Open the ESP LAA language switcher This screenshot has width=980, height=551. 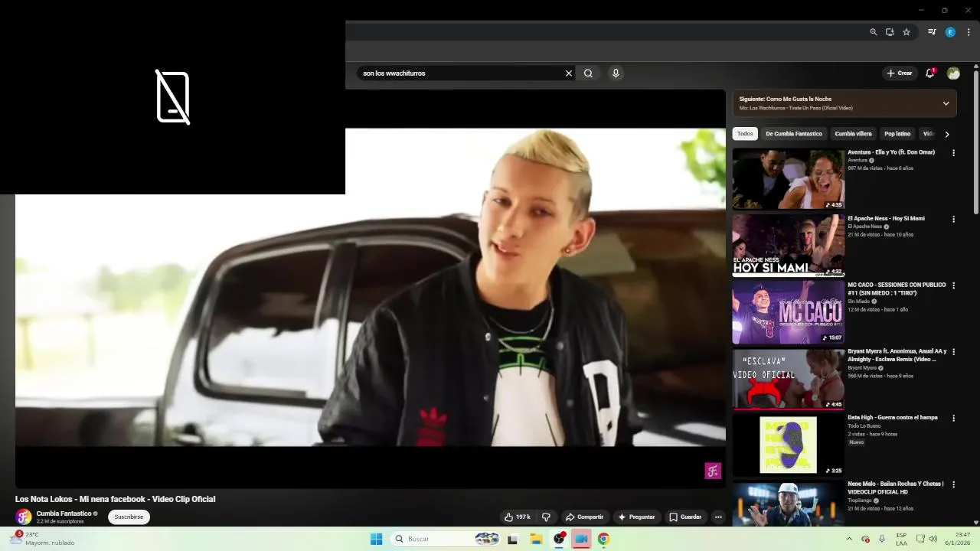point(901,538)
